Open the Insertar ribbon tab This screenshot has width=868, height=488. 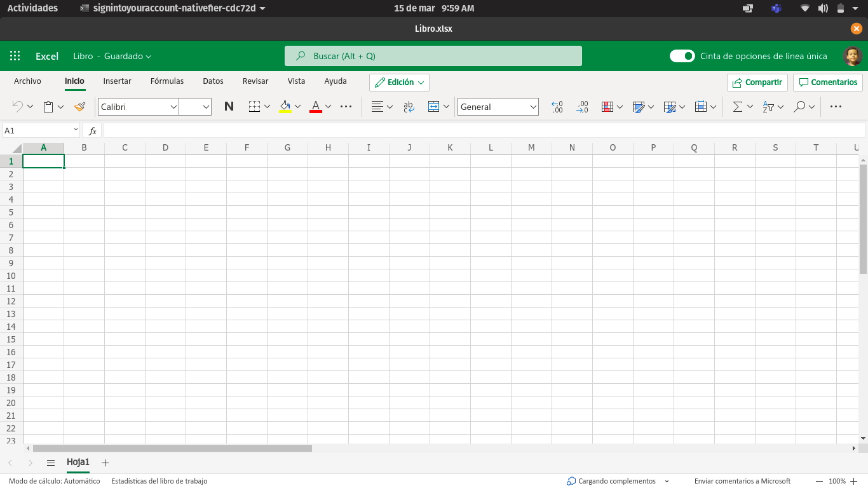tap(117, 81)
